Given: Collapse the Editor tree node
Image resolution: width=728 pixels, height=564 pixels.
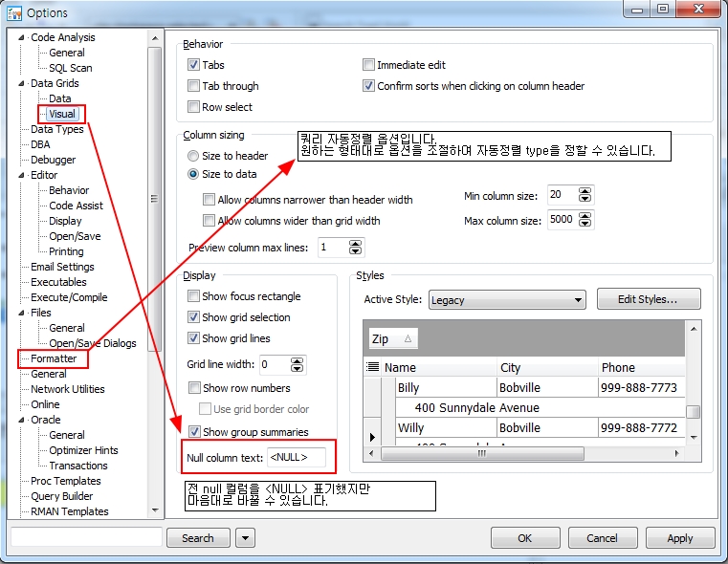Looking at the screenshot, I should click(x=23, y=175).
